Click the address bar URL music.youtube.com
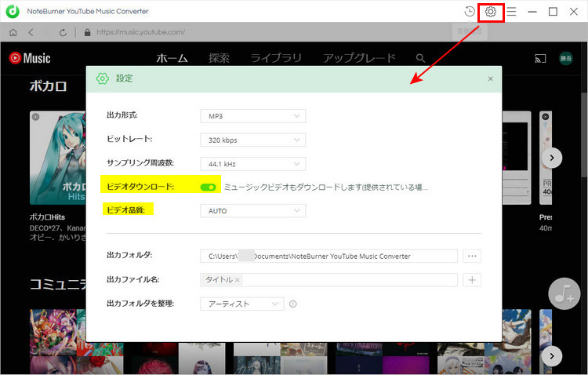 pos(140,32)
